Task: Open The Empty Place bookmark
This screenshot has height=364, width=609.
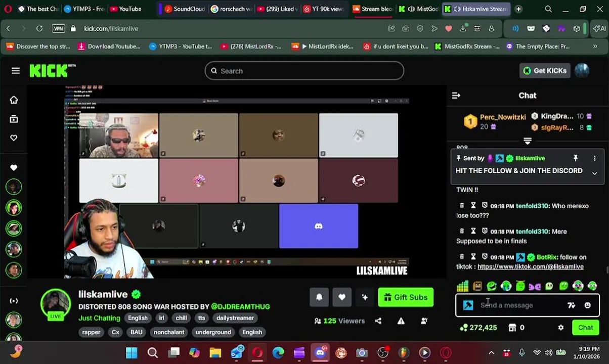Action: click(x=537, y=47)
